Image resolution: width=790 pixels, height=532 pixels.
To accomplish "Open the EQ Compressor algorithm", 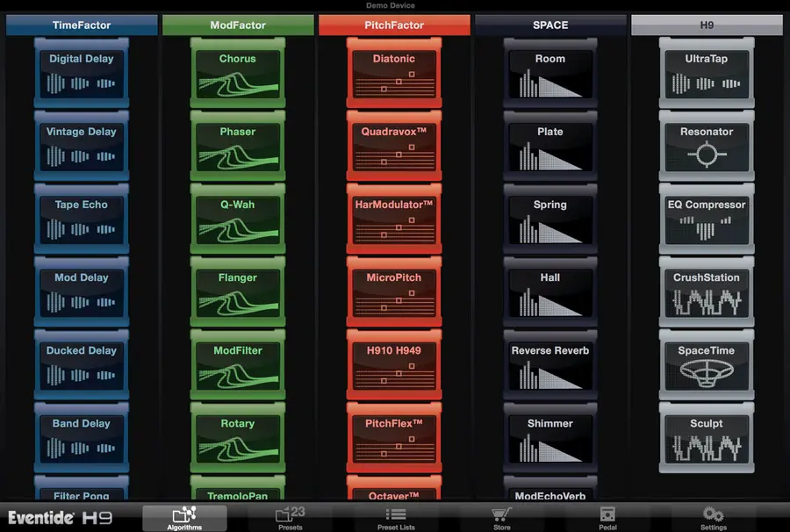I will (x=707, y=219).
